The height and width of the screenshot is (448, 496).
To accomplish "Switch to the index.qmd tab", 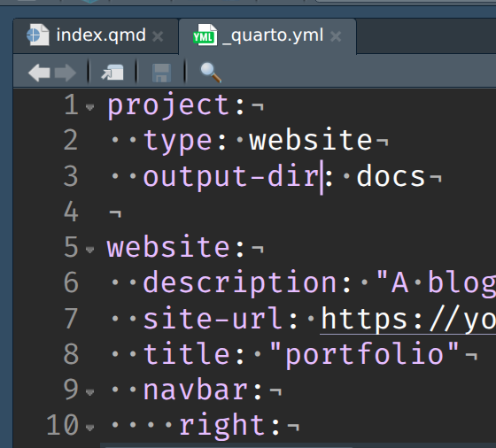I will [x=96, y=35].
